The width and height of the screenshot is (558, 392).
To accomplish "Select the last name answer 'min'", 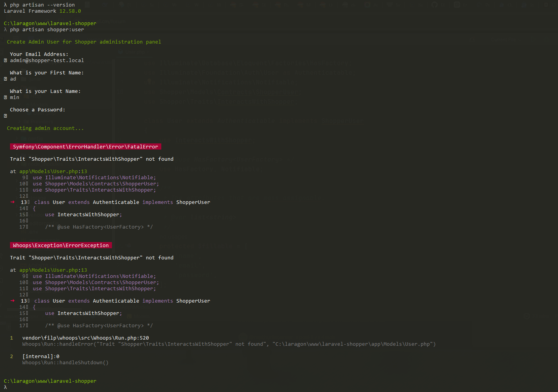I will (15, 98).
